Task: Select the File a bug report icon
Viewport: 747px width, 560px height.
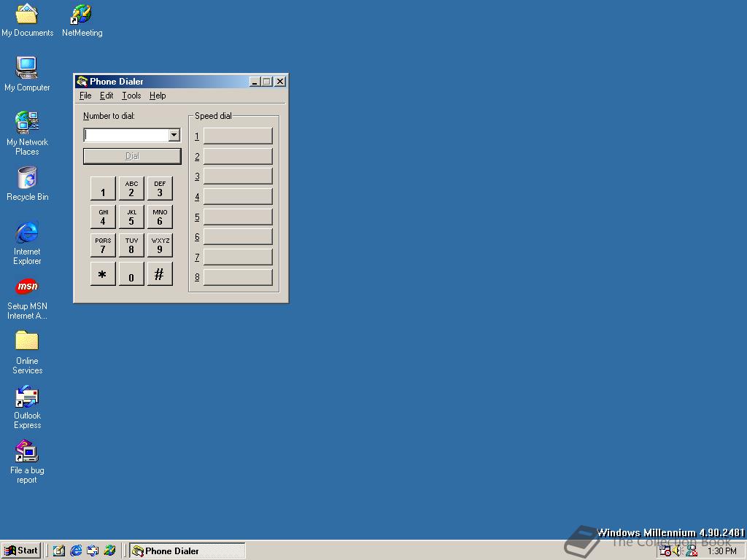Action: (x=27, y=462)
